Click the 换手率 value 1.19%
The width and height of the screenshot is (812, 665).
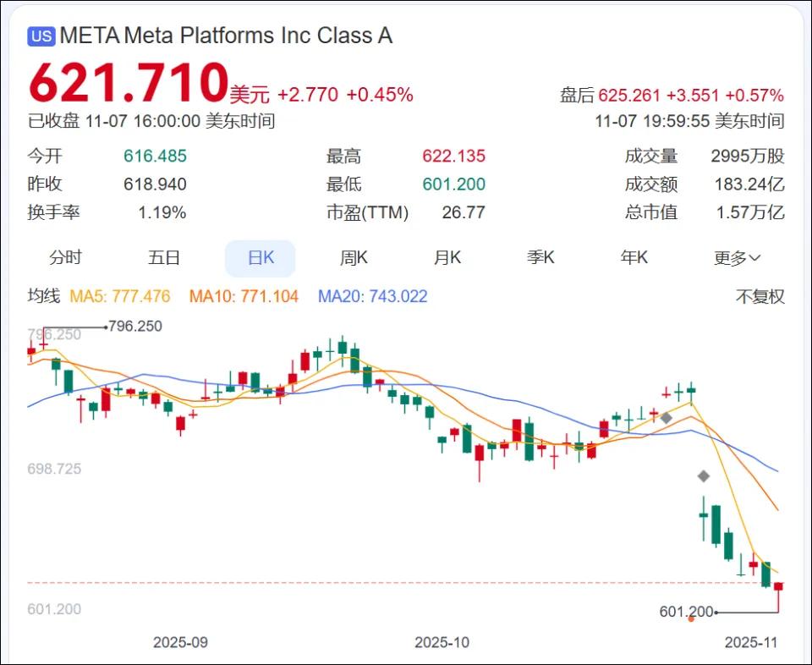click(162, 212)
